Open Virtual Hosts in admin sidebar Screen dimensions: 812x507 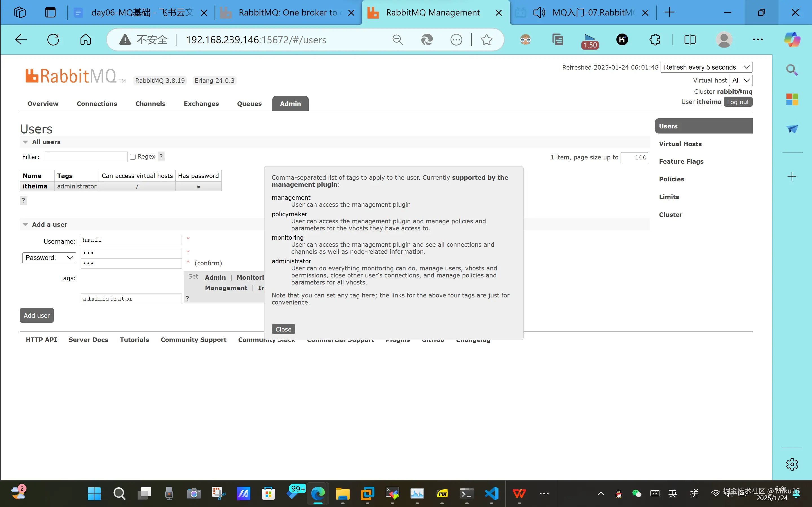(680, 144)
